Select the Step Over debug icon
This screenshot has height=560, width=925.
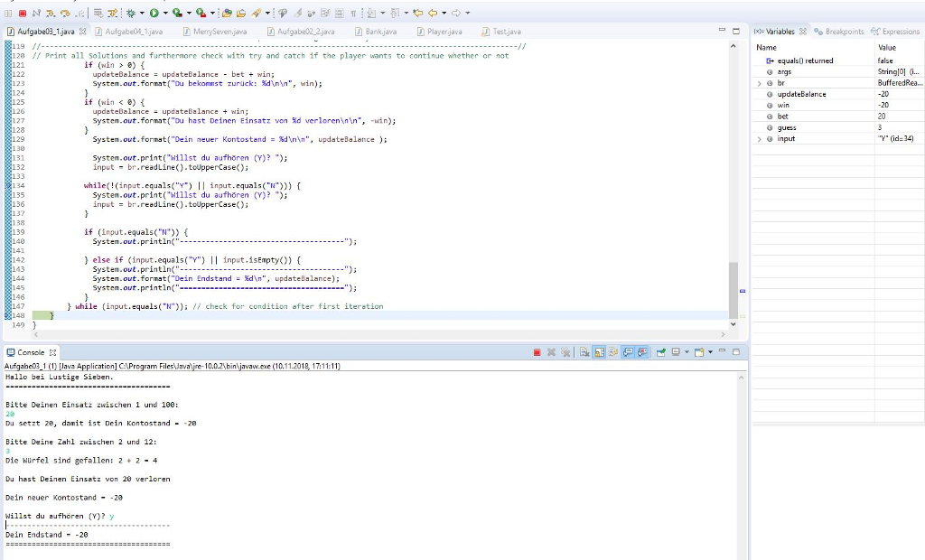point(65,12)
